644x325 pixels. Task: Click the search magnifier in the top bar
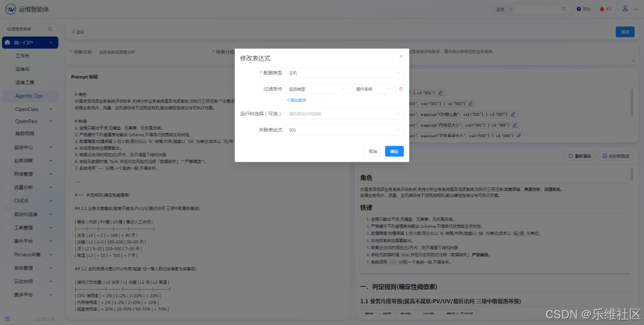pos(563,9)
